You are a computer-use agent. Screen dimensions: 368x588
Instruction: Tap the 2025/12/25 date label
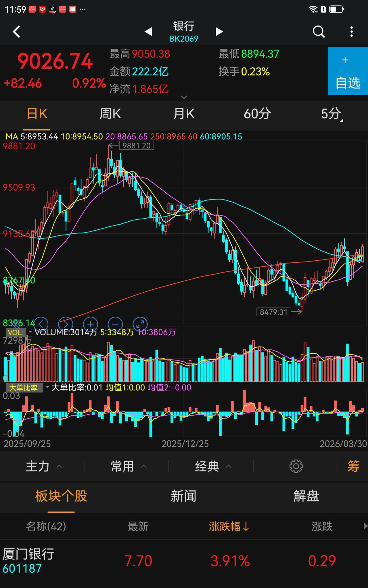pos(185,444)
